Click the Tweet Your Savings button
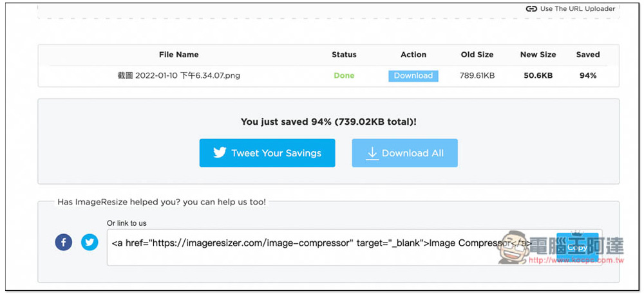This screenshot has height=294, width=644. pyautogui.click(x=267, y=153)
